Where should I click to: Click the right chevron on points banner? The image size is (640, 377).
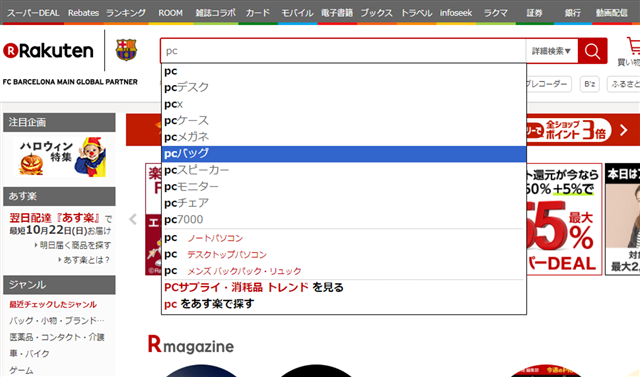point(624,130)
